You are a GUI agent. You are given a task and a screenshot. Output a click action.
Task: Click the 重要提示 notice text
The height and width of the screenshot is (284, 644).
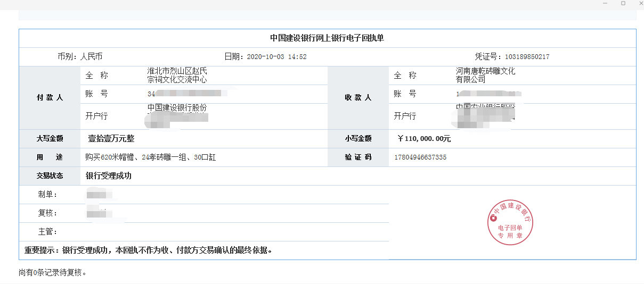tap(149, 250)
